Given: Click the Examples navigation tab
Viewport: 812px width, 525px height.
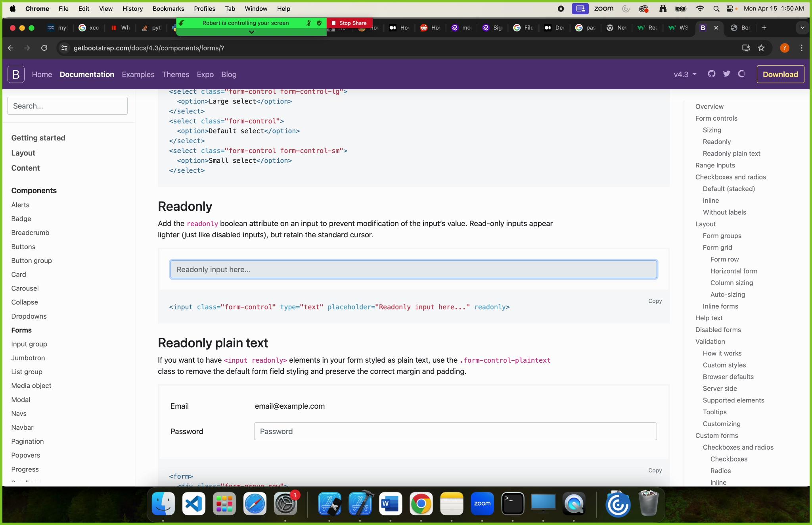Looking at the screenshot, I should point(138,74).
